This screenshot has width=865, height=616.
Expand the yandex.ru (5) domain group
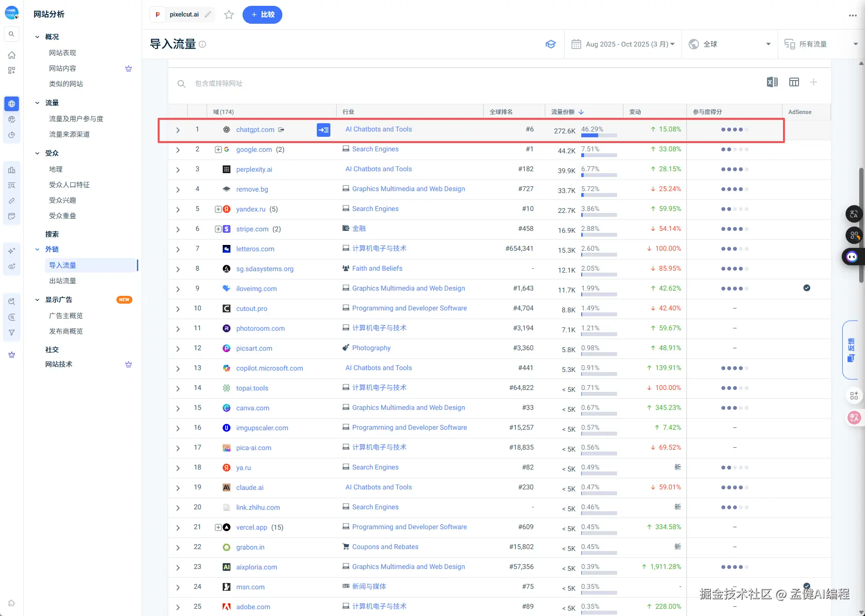click(x=218, y=209)
